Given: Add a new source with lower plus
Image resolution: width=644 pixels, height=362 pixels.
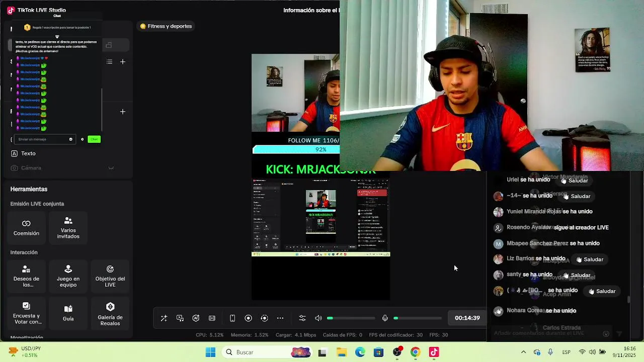Looking at the screenshot, I should [123, 112].
